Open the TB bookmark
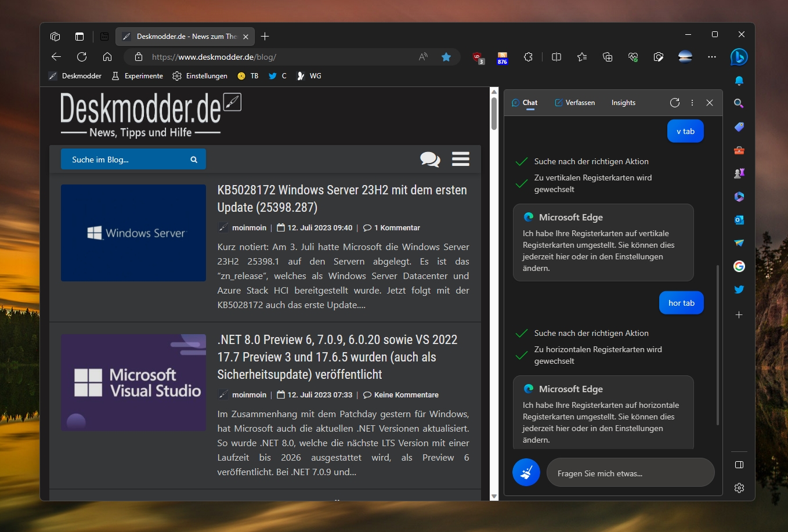This screenshot has width=788, height=532. point(248,76)
